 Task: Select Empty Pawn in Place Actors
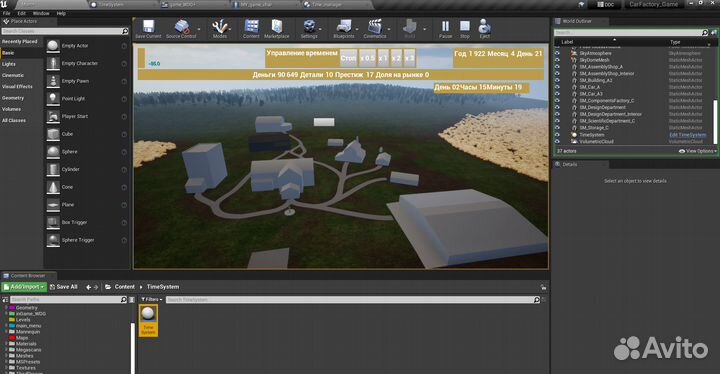click(x=86, y=81)
